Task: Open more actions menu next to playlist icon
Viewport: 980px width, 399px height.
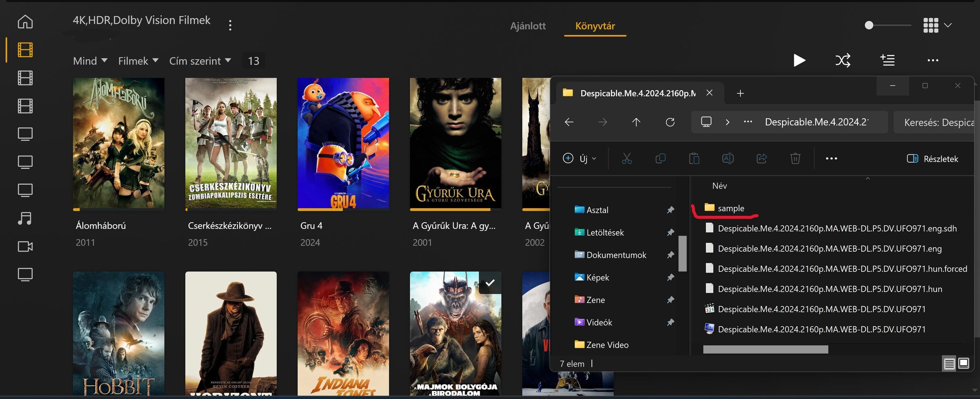Action: coord(933,60)
